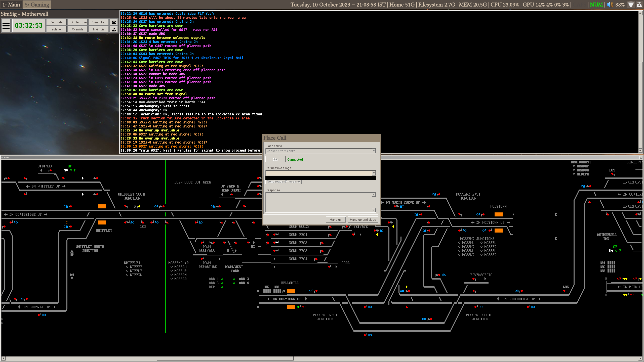The image size is (644, 362).
Task: Click Send request/message button
Action: click(284, 182)
